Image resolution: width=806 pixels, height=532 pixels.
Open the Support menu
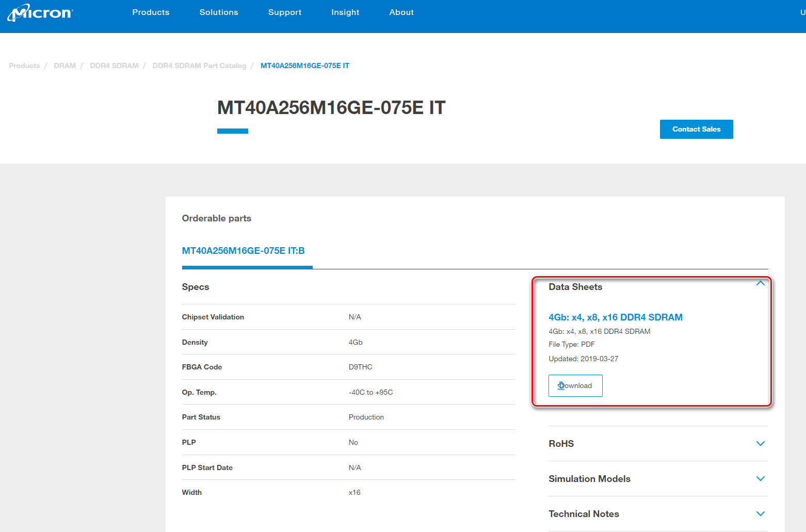[284, 12]
